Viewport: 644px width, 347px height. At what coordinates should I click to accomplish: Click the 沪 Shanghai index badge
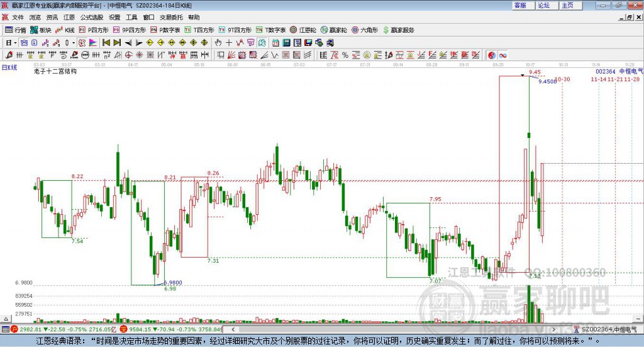pos(14,329)
